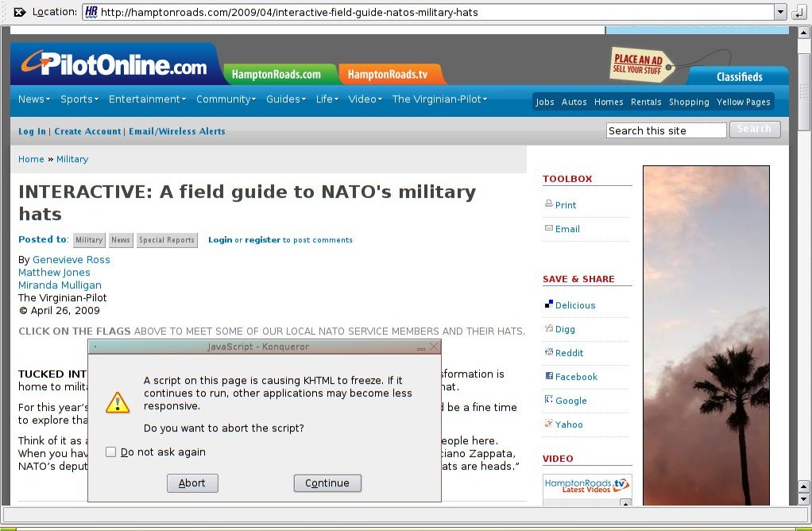
Task: Click the Google share icon
Action: [548, 400]
